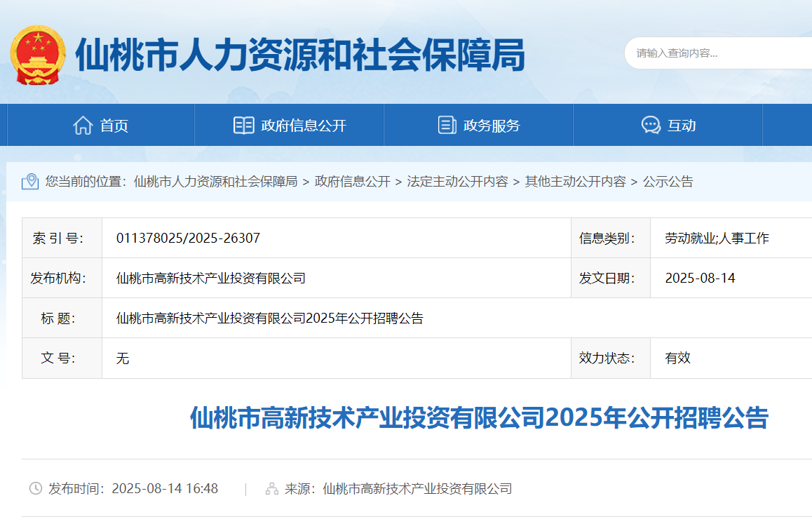Screen dimensions: 812x524
Task: Click the national emblem logo
Action: coord(38,55)
